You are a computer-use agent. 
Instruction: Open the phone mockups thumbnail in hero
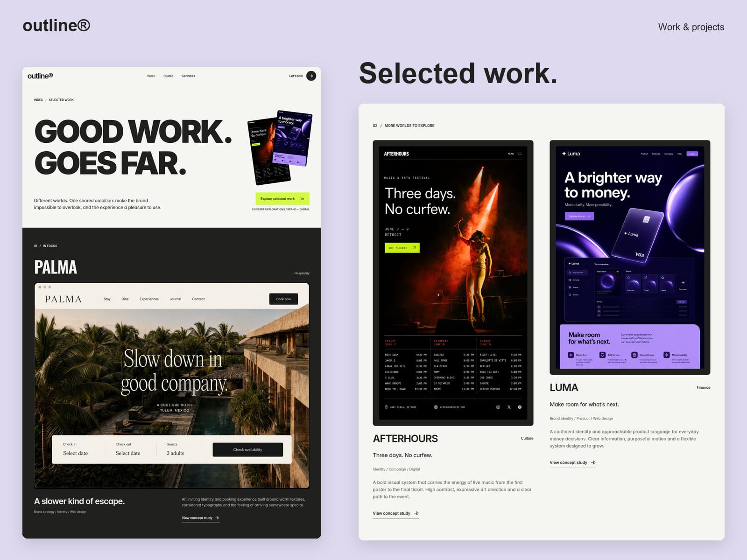(x=280, y=147)
